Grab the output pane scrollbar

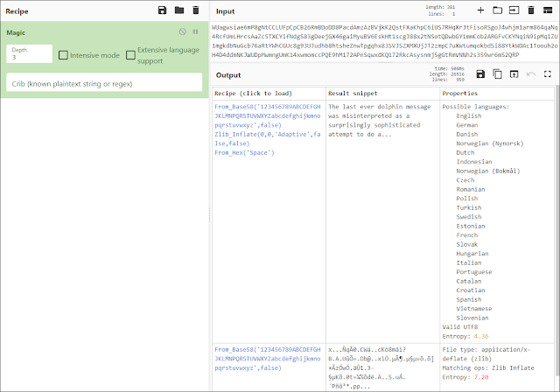557,232
